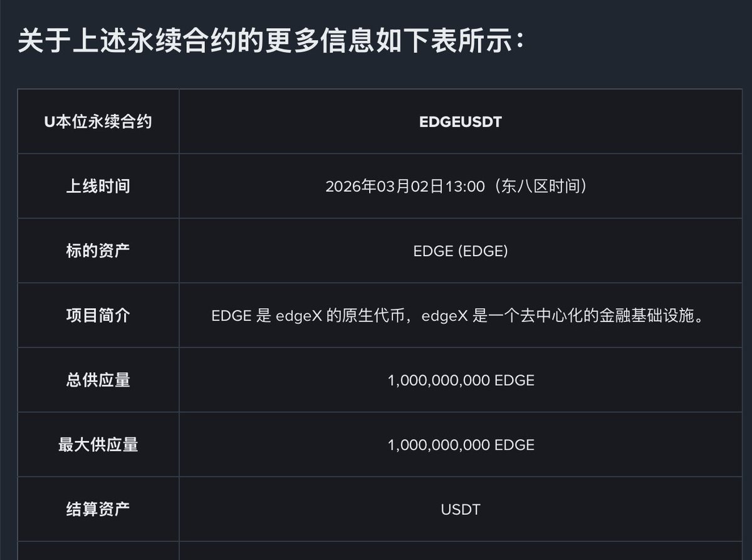752x560 pixels.
Task: Click the EDGE (EDGE) underlying asset value
Action: point(460,251)
